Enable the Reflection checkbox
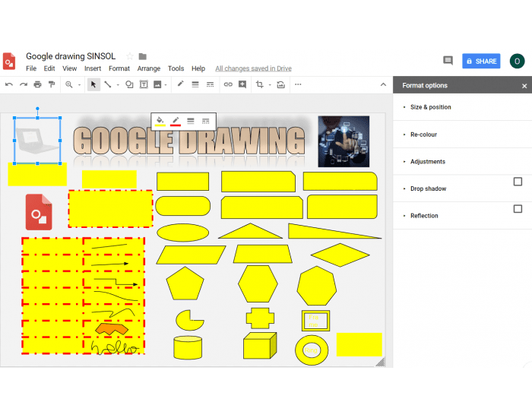Viewport: 532px width, 418px height. pos(518,209)
